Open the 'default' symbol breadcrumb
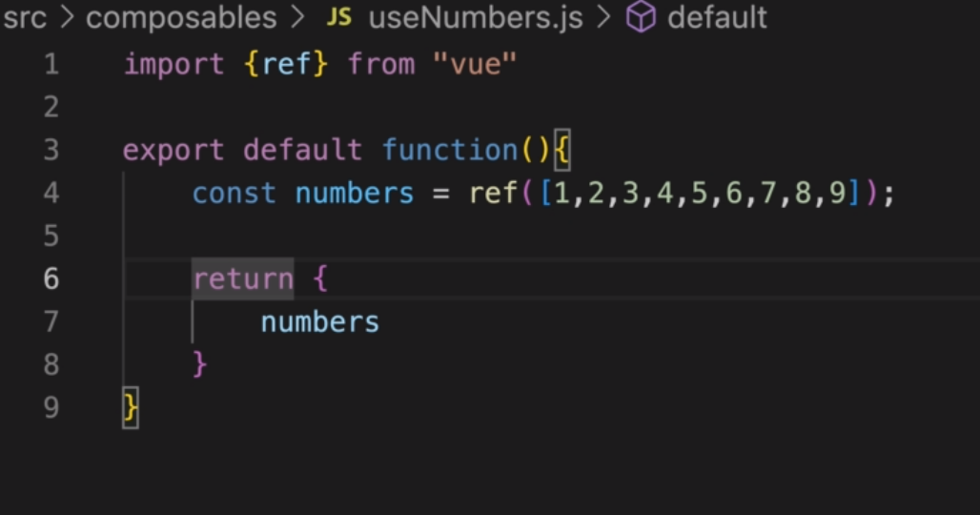The width and height of the screenshot is (980, 515). pos(717,17)
